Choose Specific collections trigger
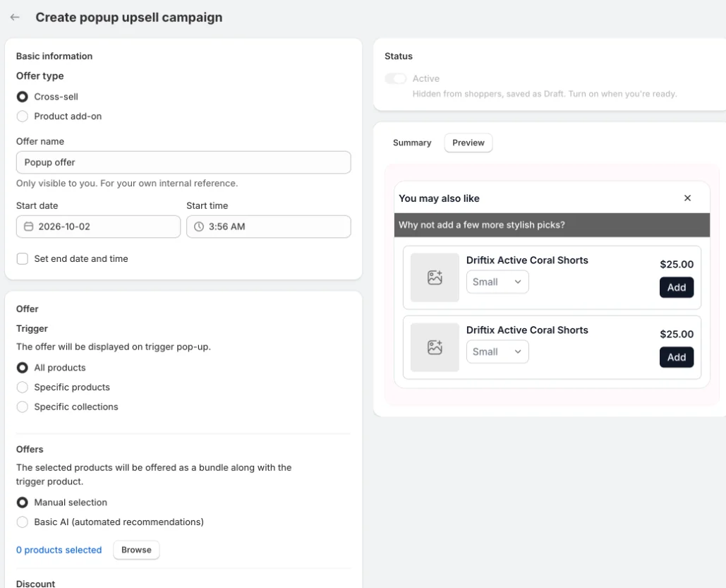 [23, 407]
